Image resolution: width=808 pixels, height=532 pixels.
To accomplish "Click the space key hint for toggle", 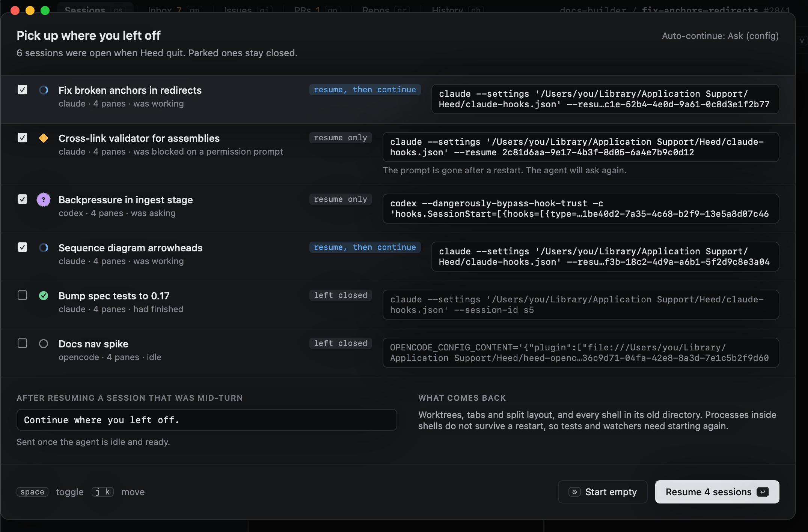I will [x=32, y=492].
